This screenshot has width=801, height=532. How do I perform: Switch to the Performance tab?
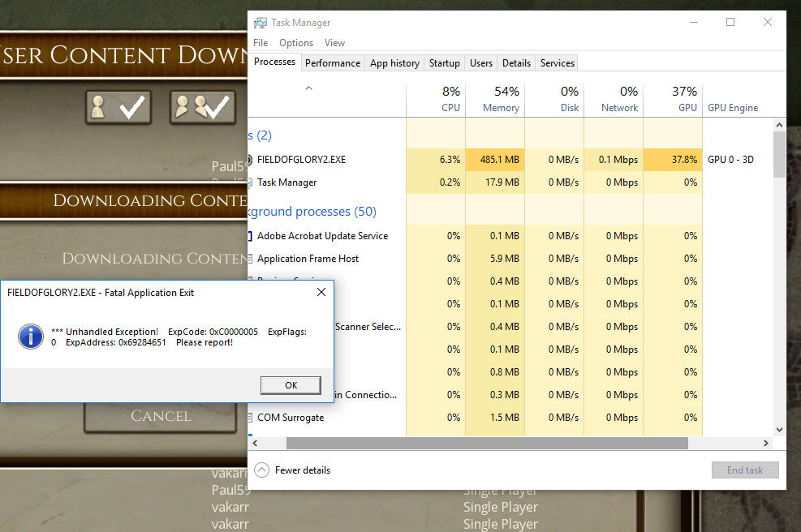tap(333, 63)
